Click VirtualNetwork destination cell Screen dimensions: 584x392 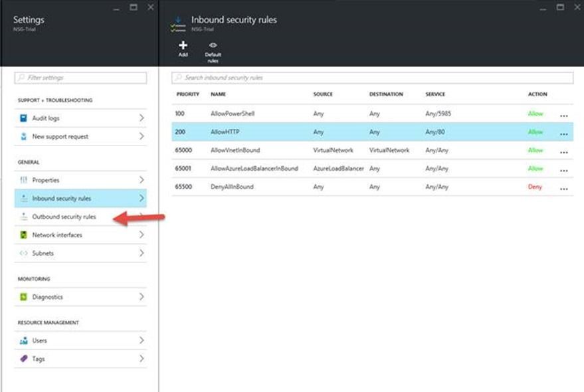coord(389,150)
